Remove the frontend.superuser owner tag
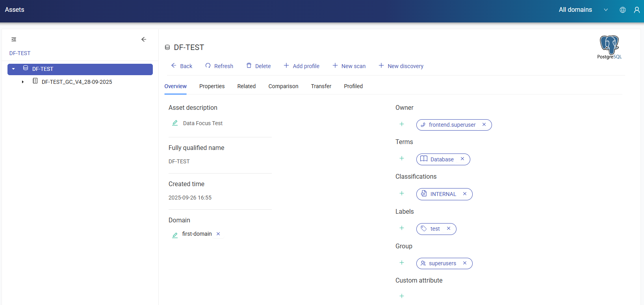This screenshot has height=305, width=644. tap(484, 125)
